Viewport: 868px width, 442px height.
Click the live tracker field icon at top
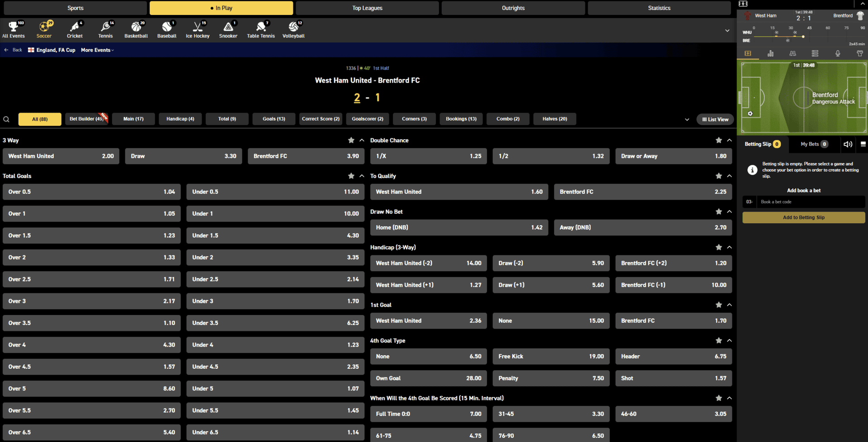[743, 4]
